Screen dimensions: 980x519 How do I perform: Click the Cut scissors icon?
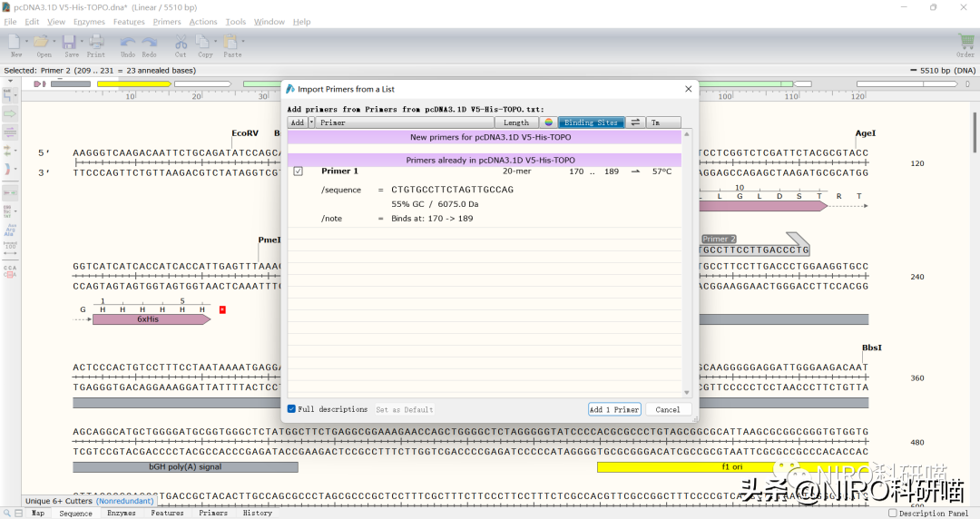181,42
